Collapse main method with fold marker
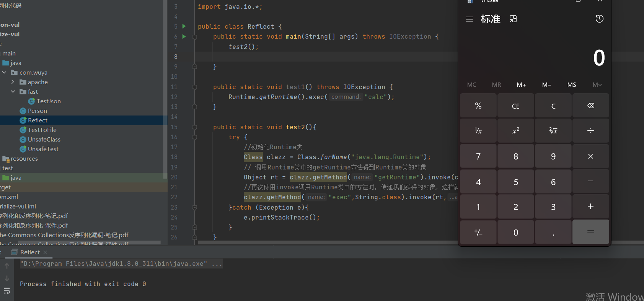 click(x=194, y=37)
